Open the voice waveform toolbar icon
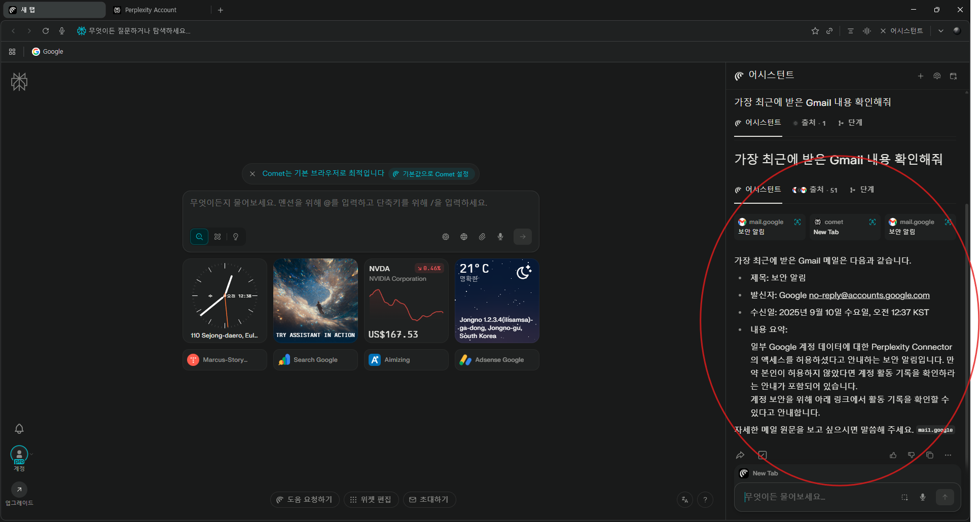The image size is (980, 522). coord(867,31)
